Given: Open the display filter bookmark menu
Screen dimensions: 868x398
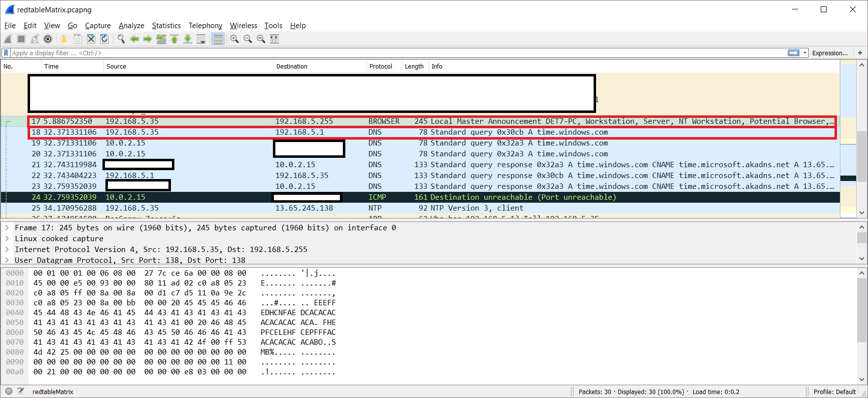Looking at the screenshot, I should (x=6, y=53).
